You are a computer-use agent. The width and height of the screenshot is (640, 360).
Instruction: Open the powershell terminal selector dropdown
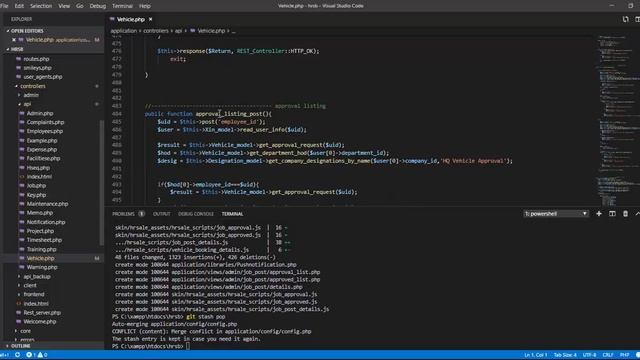[556, 214]
